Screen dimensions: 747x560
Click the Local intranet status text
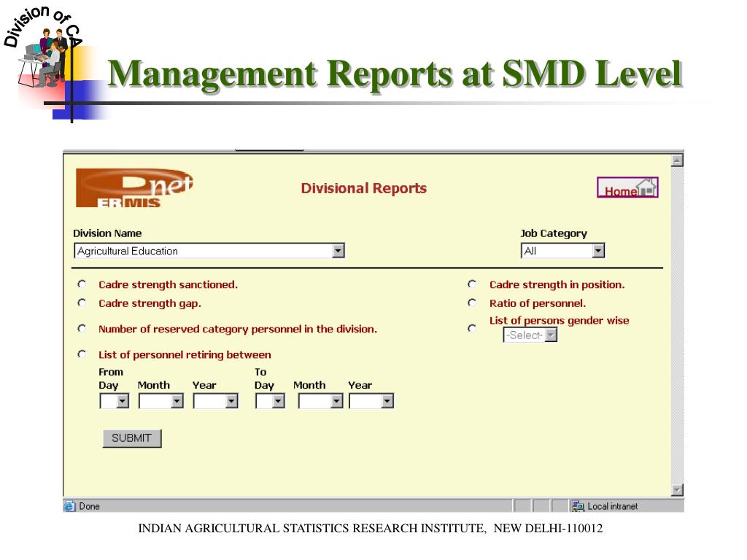point(613,506)
